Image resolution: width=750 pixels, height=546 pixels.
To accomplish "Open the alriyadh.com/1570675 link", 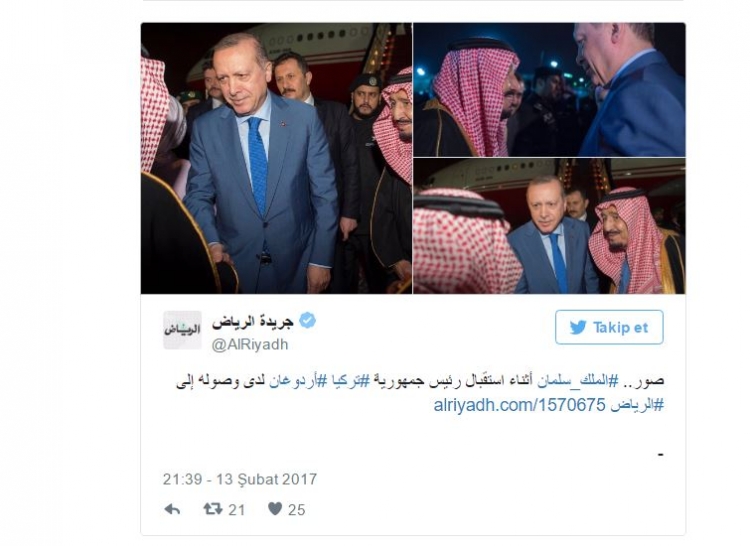I will point(519,405).
